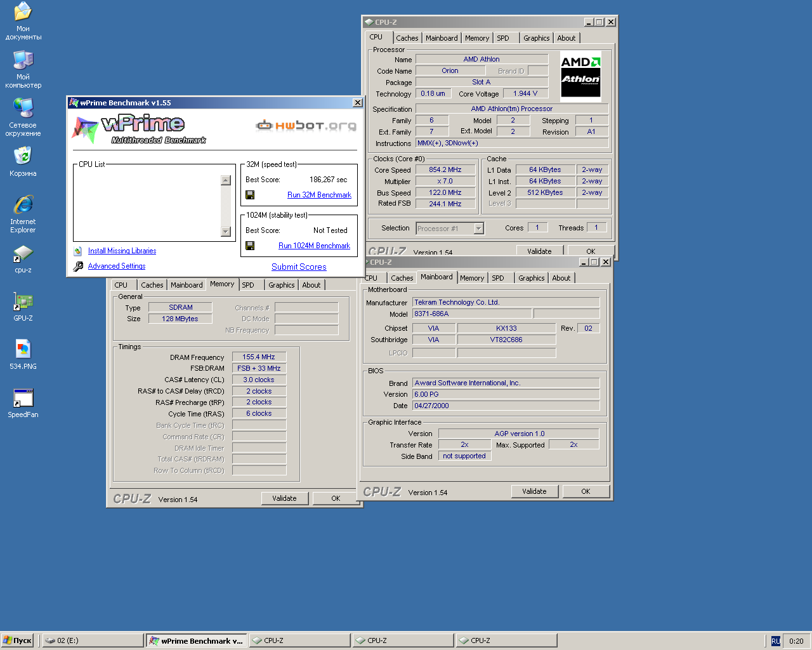
Task: Click the Tekram Technology Co. Ltd. manufacturer field
Action: pyautogui.click(x=506, y=303)
